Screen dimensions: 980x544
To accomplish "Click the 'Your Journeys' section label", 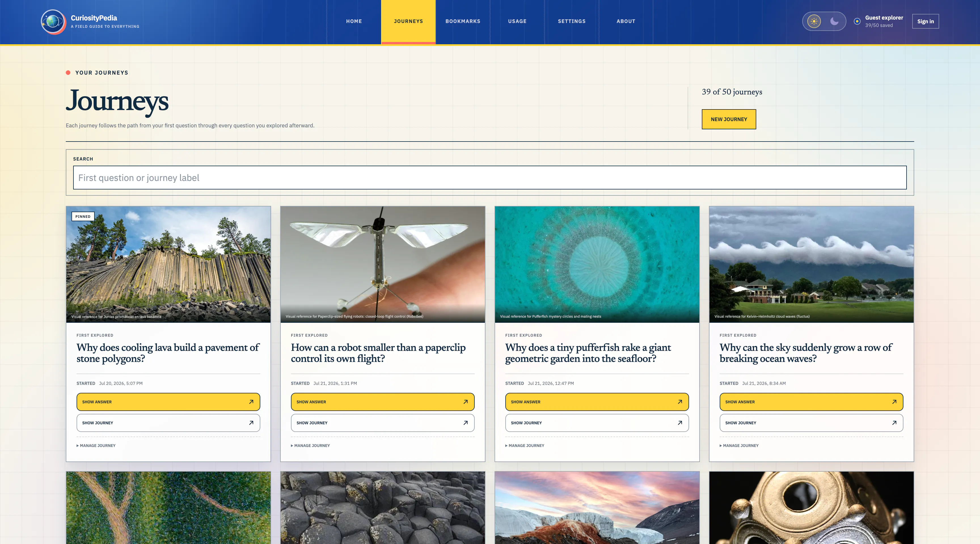I will pyautogui.click(x=102, y=73).
